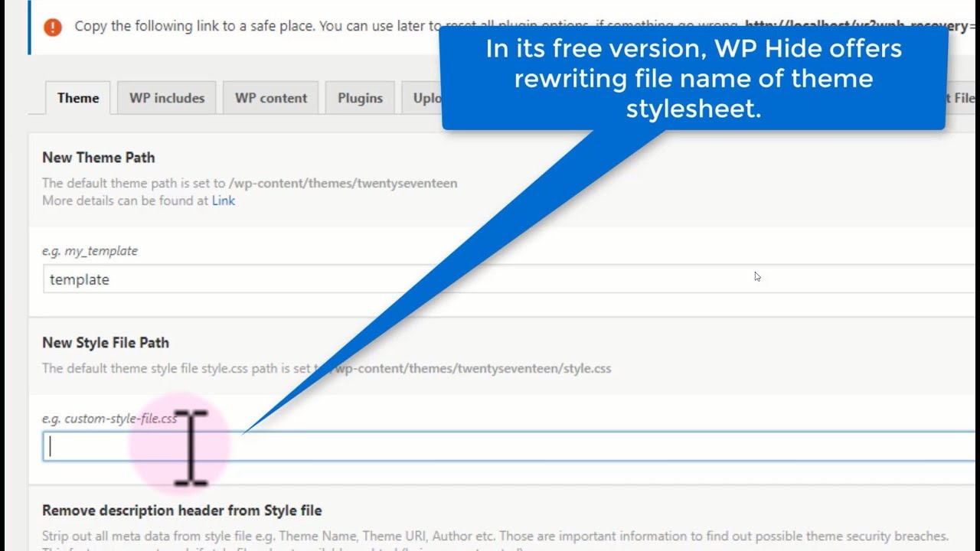Click the 'New Theme Path' heading
Viewport: 980px width, 551px height.
click(x=99, y=158)
